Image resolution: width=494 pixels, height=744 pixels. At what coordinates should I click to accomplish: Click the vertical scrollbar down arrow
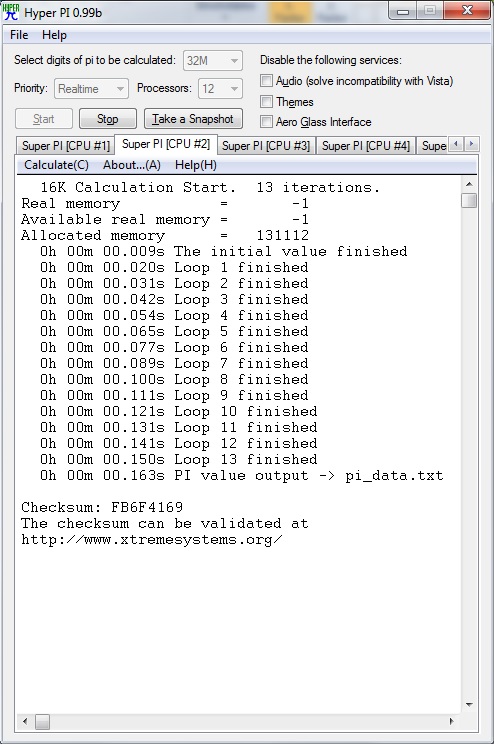pos(469,705)
